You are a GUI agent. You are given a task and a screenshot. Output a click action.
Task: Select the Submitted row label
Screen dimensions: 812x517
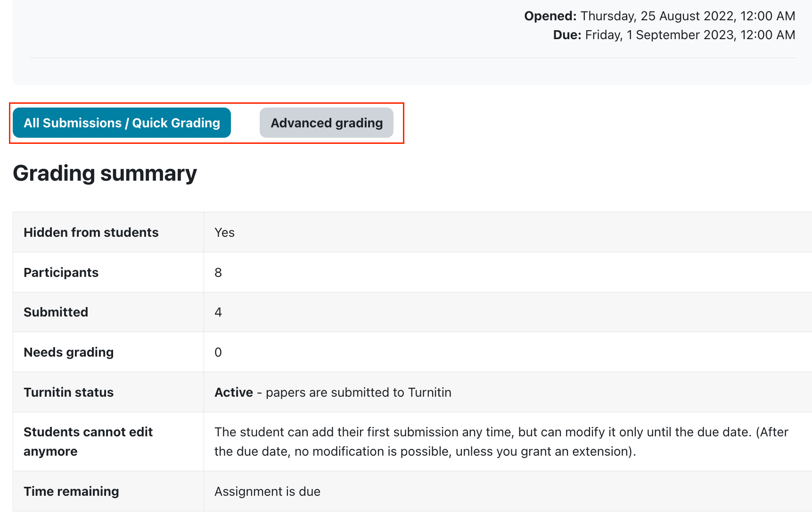[x=56, y=312]
